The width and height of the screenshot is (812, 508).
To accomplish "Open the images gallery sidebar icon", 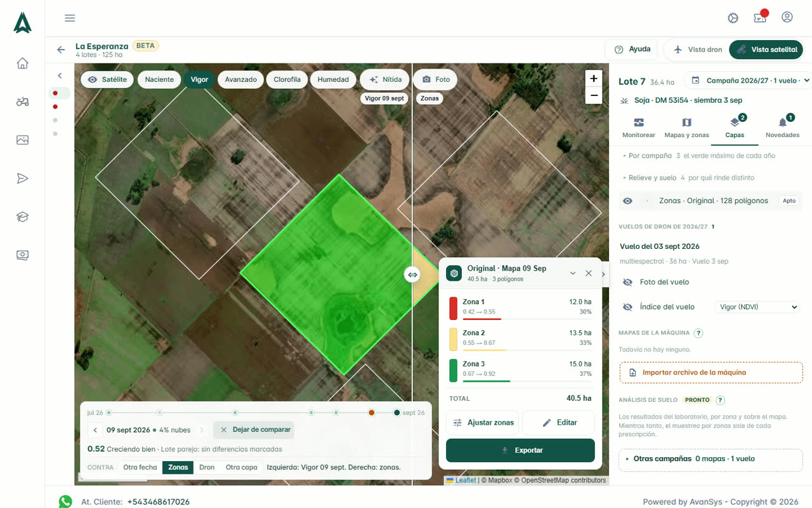I will (22, 140).
